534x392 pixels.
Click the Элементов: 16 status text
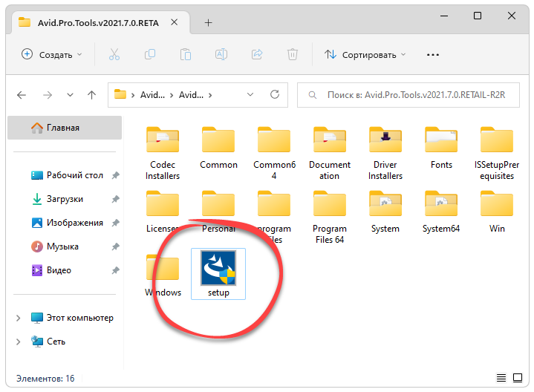[45, 379]
